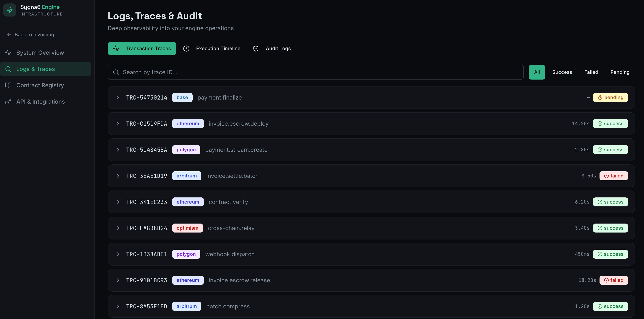Filter traces by Success status
Viewport: 644px width, 319px height.
click(562, 72)
